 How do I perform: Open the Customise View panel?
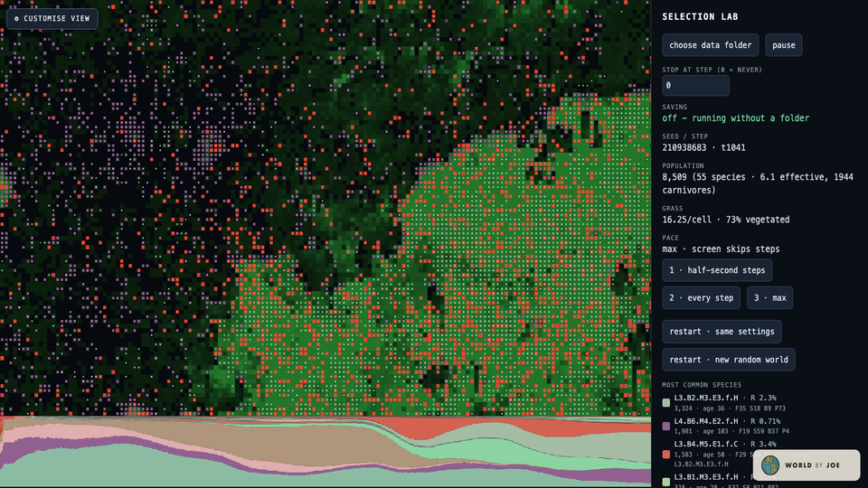tap(52, 19)
